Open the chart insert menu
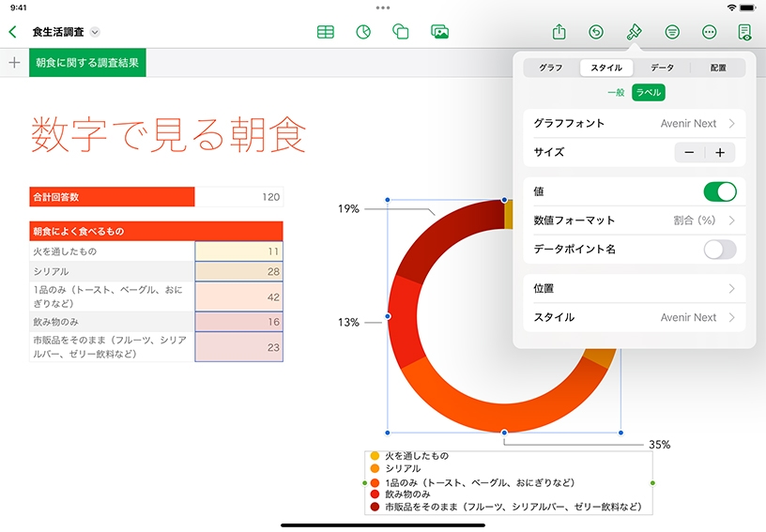The width and height of the screenshot is (766, 532). (x=363, y=32)
